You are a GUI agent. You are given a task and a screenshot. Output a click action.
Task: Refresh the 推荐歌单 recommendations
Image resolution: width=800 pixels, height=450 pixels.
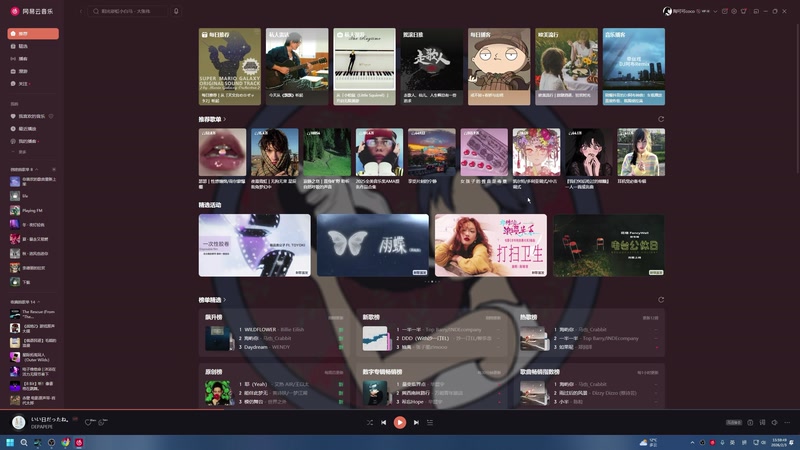[x=661, y=119]
